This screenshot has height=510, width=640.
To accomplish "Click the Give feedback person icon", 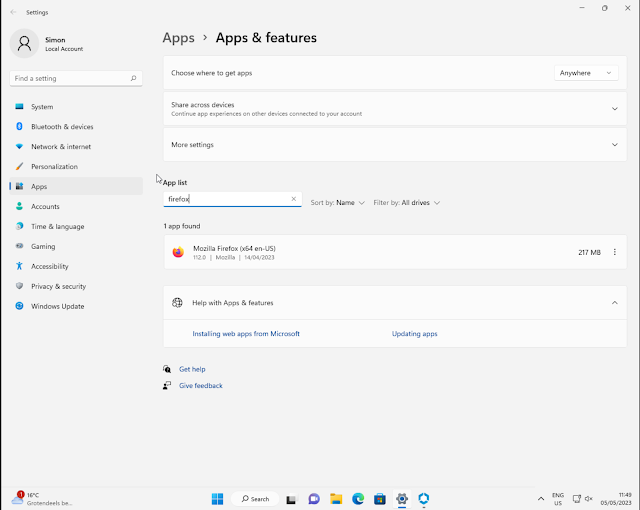I will point(167,386).
